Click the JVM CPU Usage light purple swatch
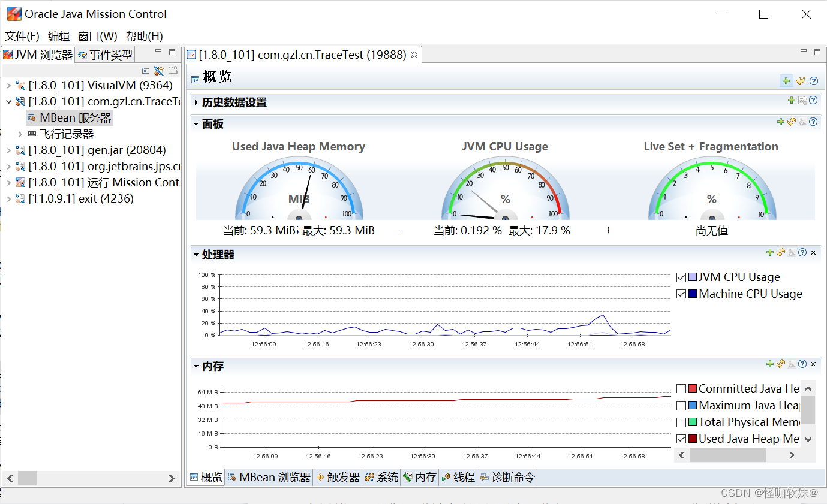The image size is (827, 504). click(693, 277)
